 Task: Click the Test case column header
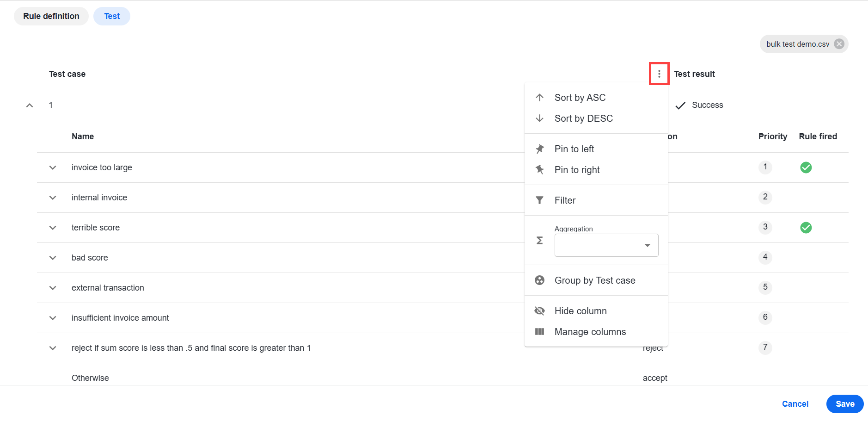pyautogui.click(x=67, y=74)
